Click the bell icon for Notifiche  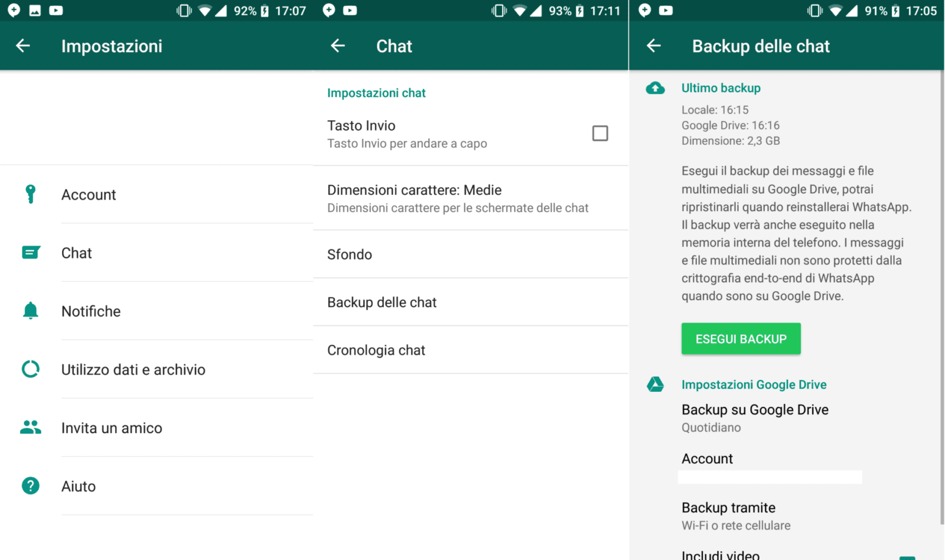click(31, 311)
